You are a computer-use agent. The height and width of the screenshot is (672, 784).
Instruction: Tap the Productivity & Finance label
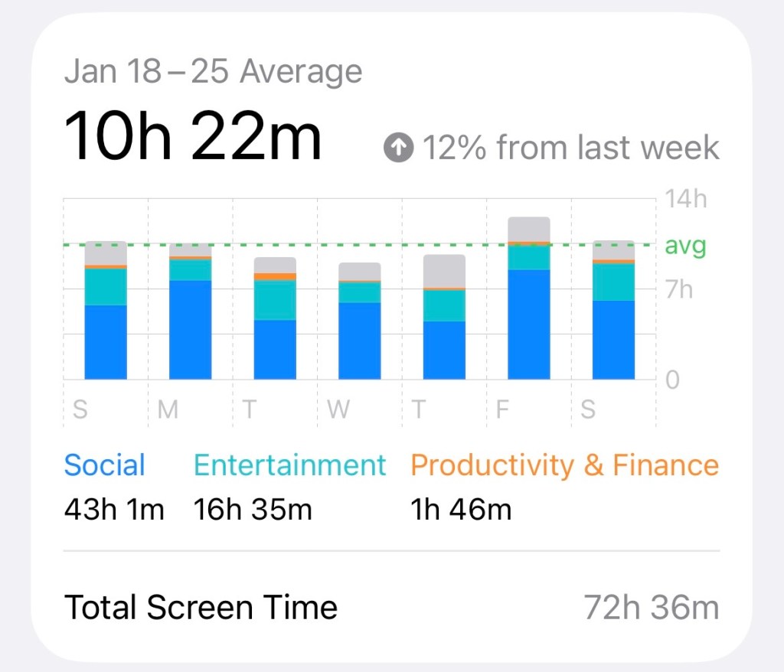pos(564,465)
